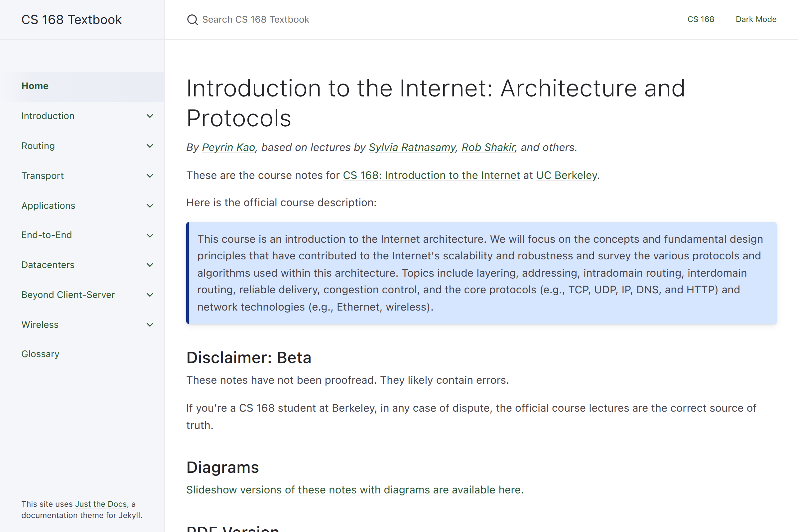Open the End-to-End section page
Screen dimensions: 798x532
47,235
